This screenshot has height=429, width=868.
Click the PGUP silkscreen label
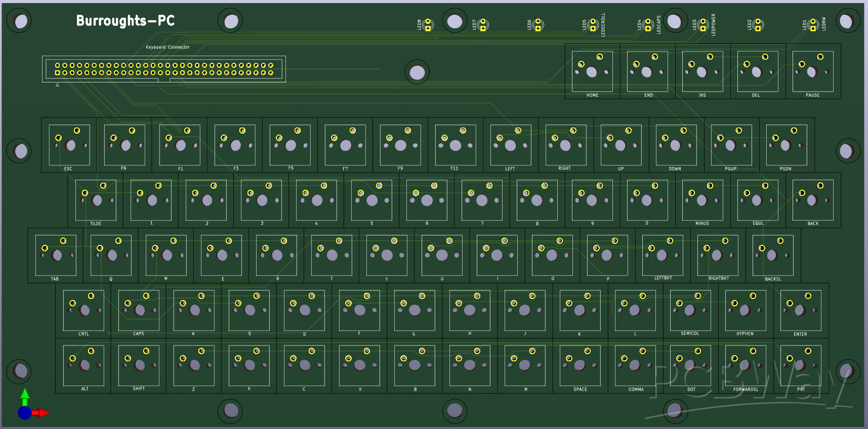point(731,168)
